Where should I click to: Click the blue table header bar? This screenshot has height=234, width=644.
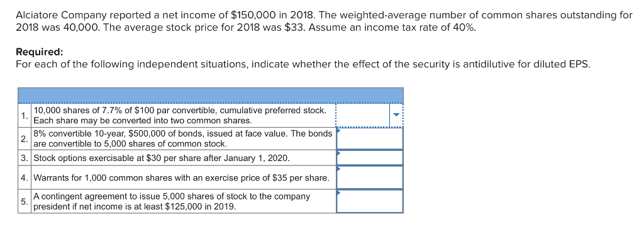click(210, 95)
